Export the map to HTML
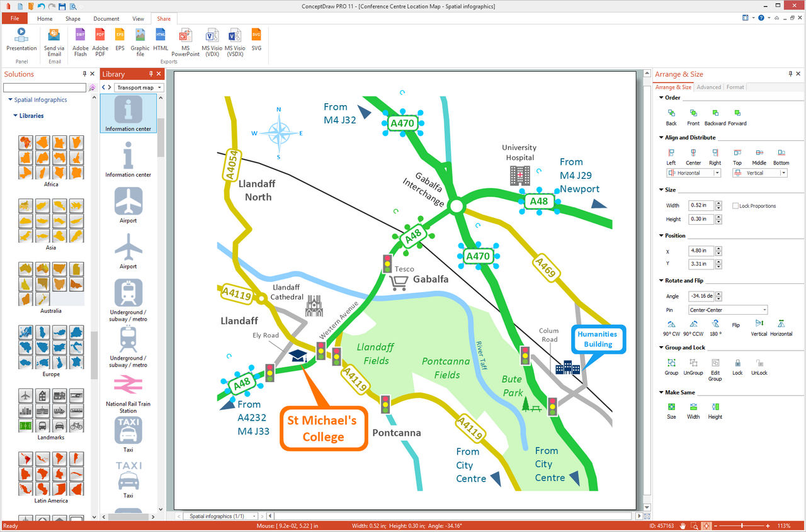This screenshot has height=532, width=806. 161,39
